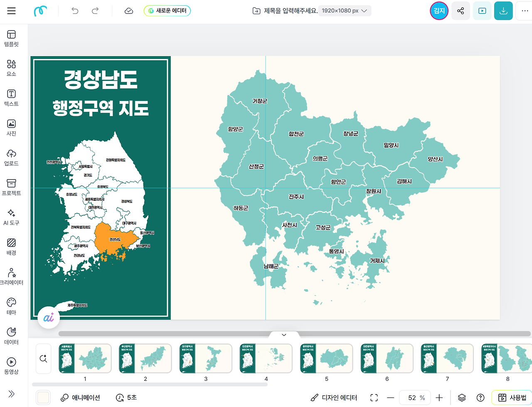Click the 진주시 map label
532x407 pixels.
coord(296,197)
